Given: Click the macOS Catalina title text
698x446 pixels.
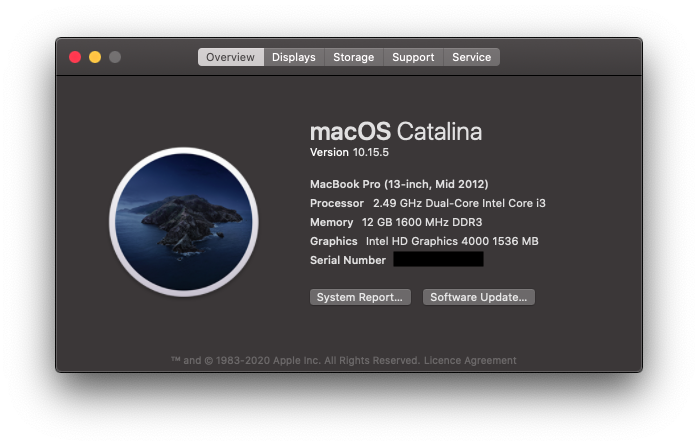Looking at the screenshot, I should [x=396, y=131].
